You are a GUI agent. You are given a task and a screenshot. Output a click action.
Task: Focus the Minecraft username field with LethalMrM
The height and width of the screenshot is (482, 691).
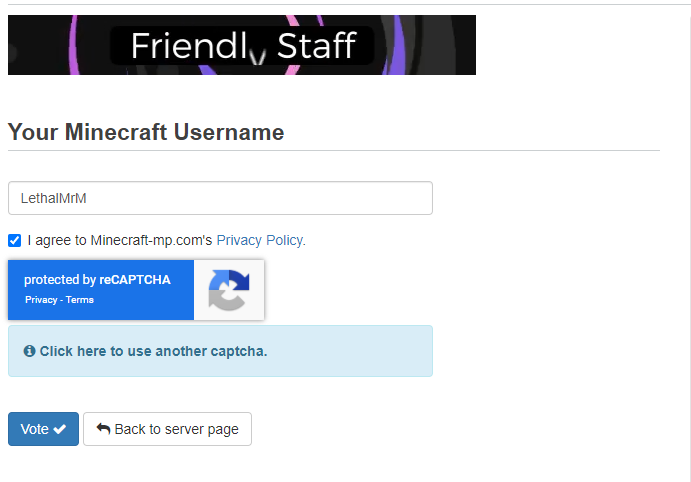220,198
